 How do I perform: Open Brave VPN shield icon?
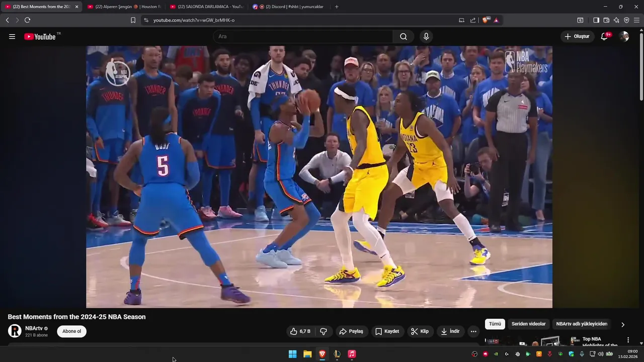pos(626,20)
